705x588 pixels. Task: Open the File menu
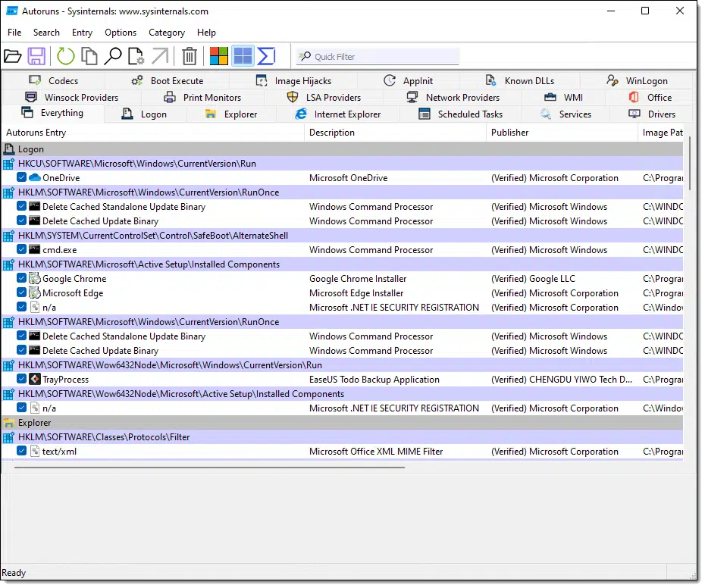pos(14,33)
